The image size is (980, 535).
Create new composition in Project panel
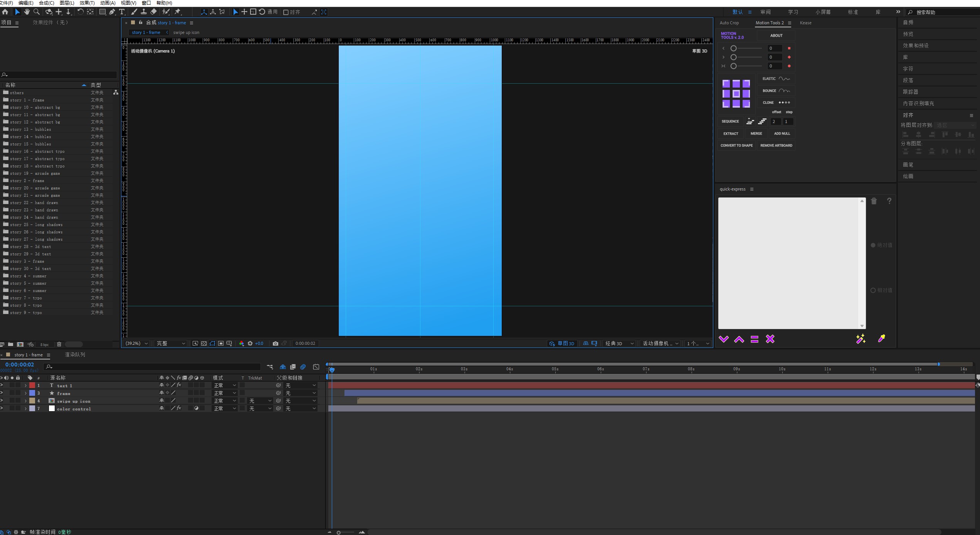click(x=20, y=344)
